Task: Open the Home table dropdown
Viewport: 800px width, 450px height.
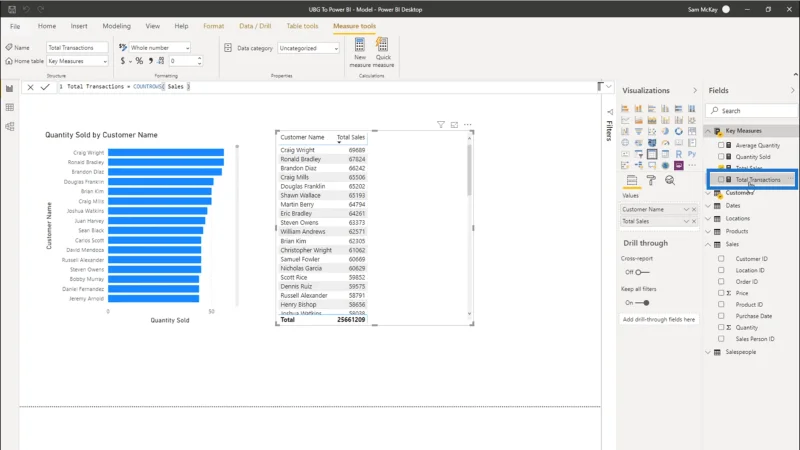Action: 78,61
